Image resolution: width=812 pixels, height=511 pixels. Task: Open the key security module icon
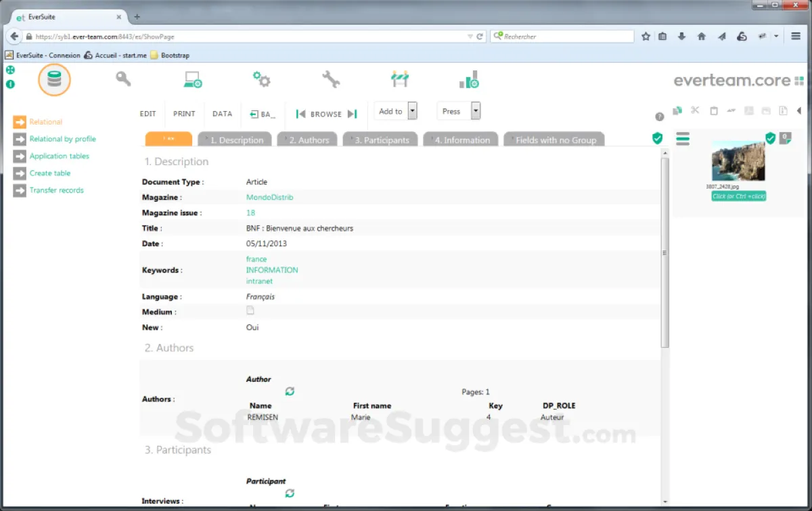point(123,79)
